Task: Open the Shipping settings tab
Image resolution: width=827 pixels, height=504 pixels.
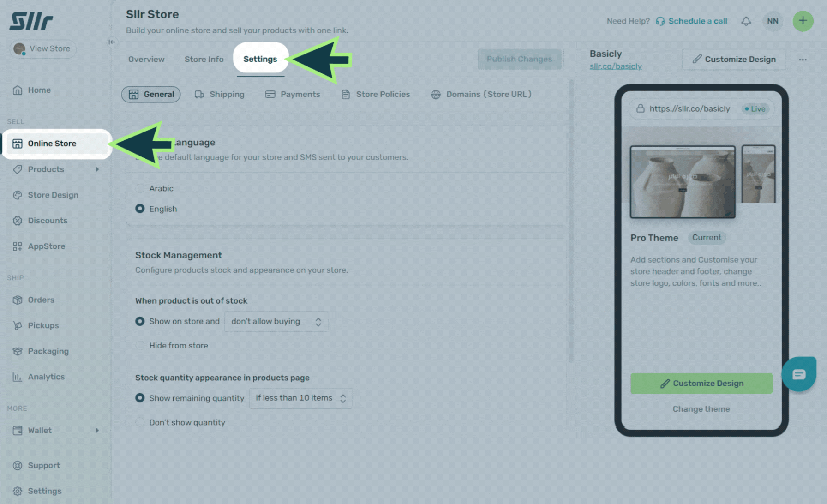Action: tap(220, 94)
